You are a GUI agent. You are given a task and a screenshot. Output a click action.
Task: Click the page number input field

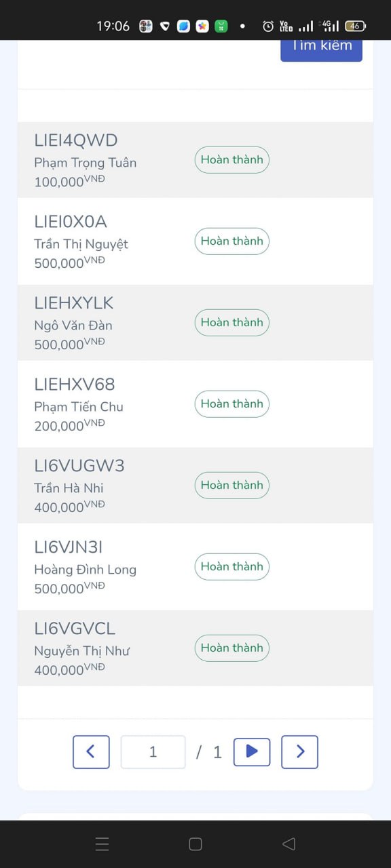153,752
